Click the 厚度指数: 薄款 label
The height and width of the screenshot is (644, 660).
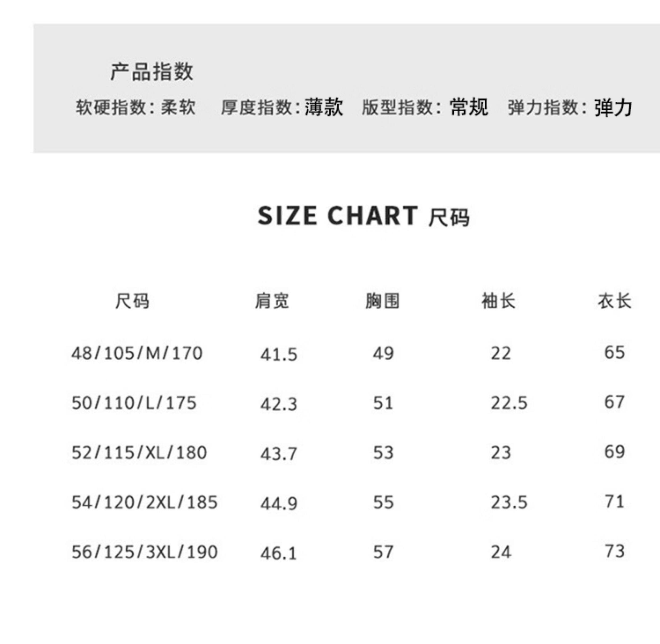282,108
